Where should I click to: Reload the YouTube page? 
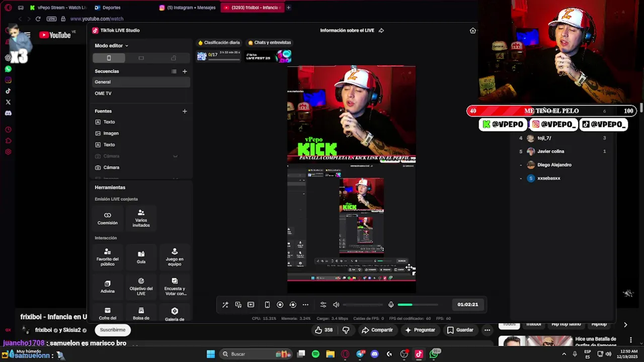click(x=38, y=19)
